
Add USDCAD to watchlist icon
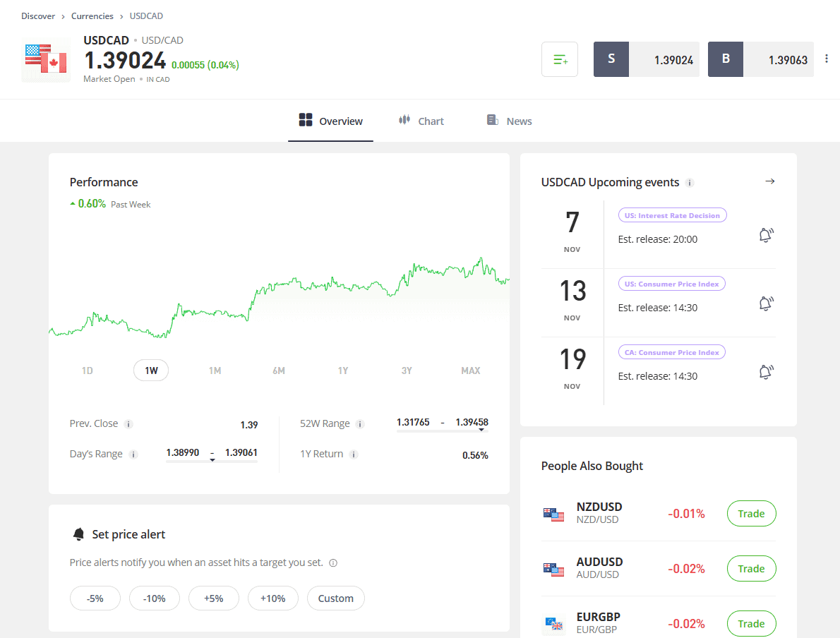click(559, 59)
